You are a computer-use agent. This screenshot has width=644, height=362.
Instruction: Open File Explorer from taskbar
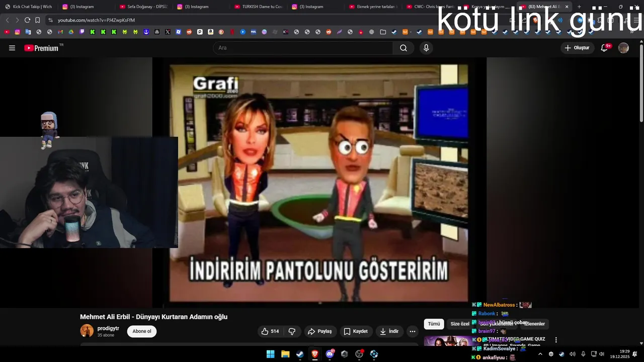285,354
